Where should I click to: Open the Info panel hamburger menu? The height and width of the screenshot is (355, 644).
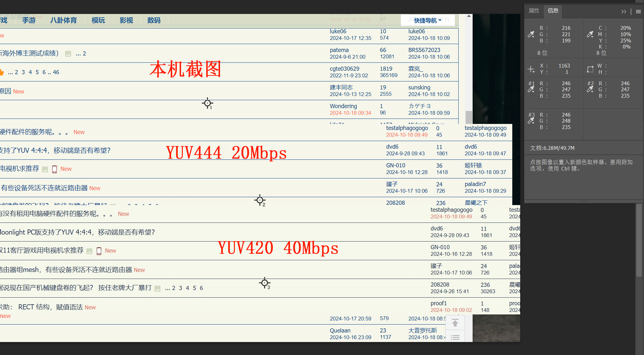point(638,12)
